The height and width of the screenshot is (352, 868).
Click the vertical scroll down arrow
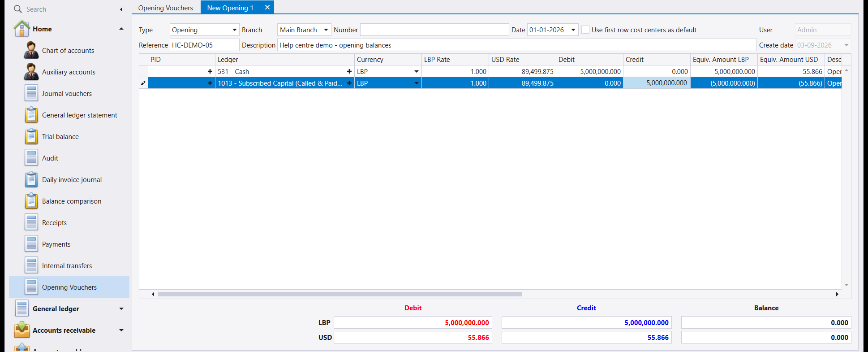(x=847, y=285)
